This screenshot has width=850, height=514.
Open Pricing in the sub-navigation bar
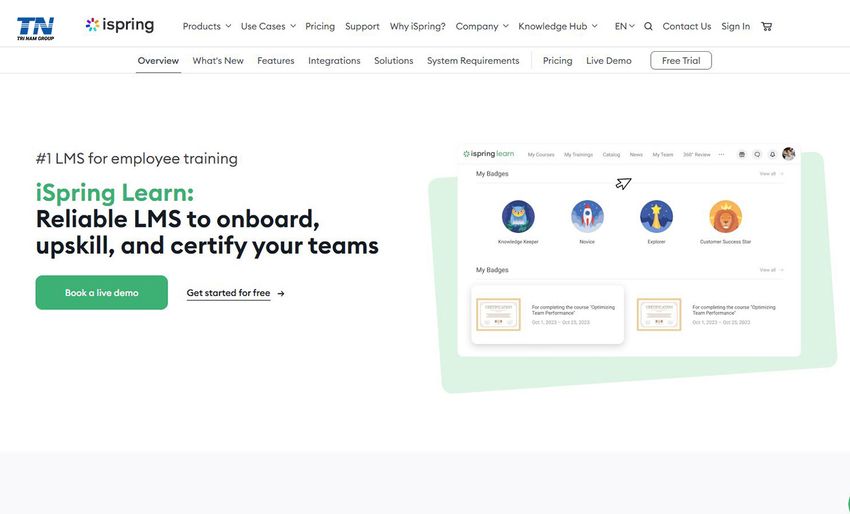point(557,61)
